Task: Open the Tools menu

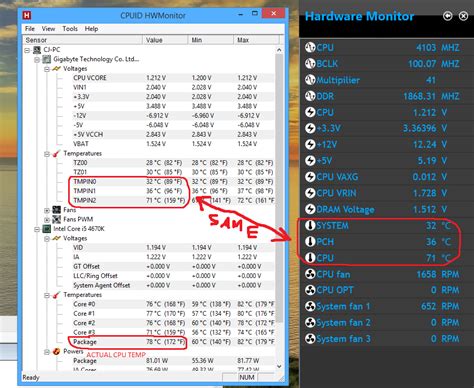Action: pyautogui.click(x=70, y=29)
